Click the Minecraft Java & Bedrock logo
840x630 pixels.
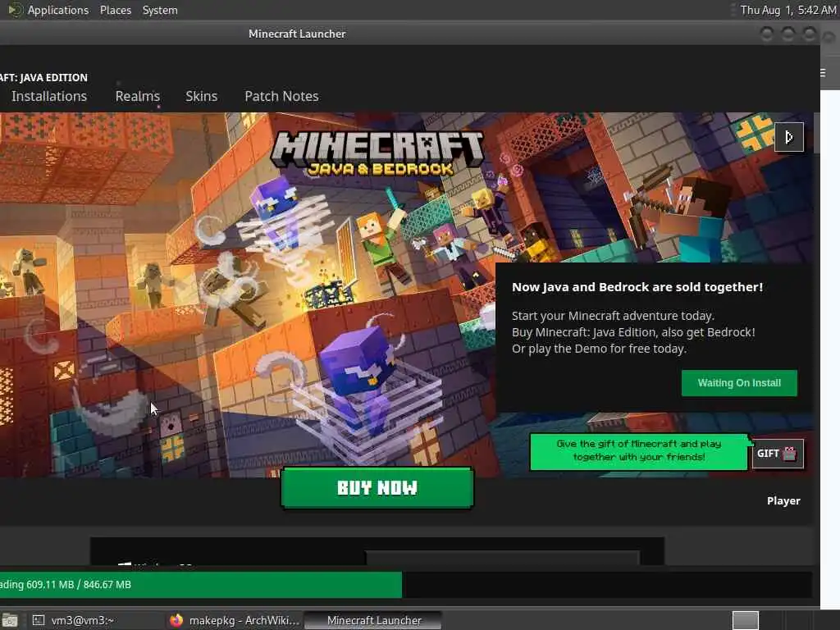click(377, 153)
